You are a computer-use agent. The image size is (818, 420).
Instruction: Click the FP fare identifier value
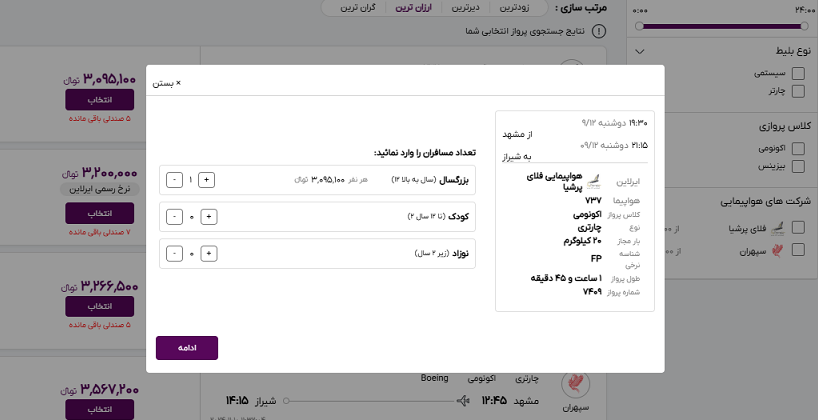596,259
